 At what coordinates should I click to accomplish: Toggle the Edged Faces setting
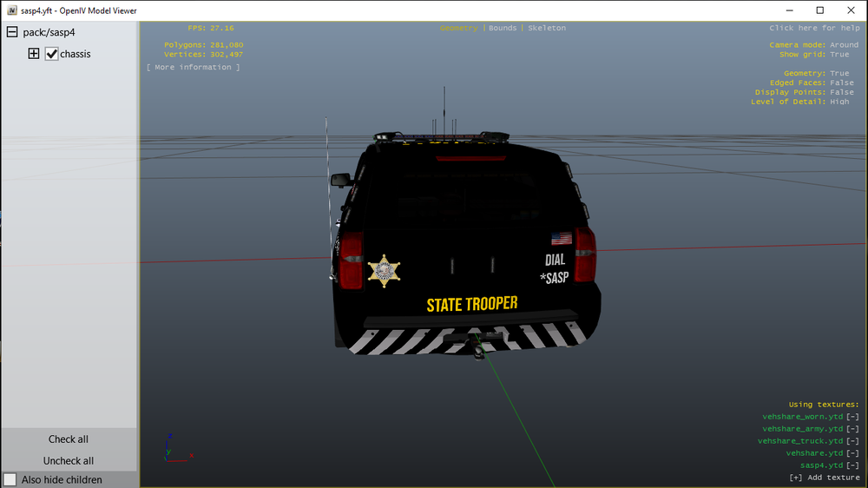[842, 82]
